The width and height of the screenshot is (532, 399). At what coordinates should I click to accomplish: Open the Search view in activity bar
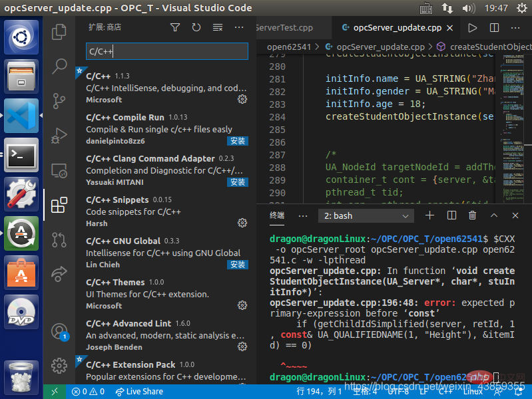[x=59, y=66]
